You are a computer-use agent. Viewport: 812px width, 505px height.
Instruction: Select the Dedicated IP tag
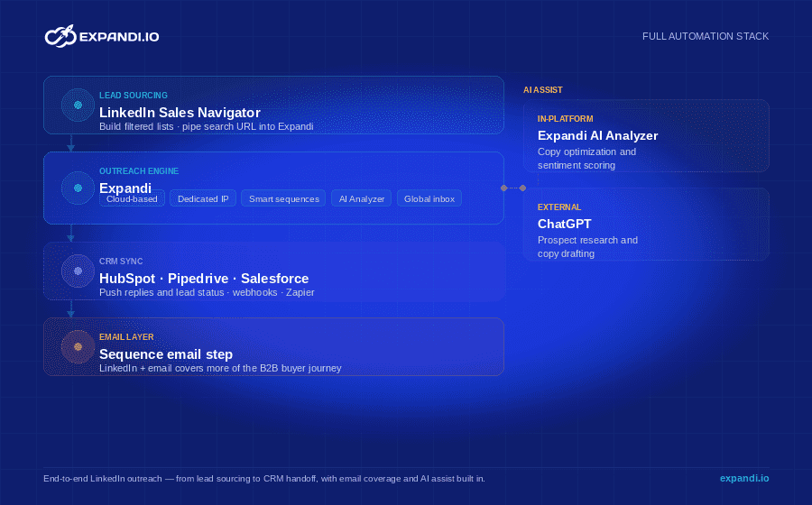coord(203,198)
